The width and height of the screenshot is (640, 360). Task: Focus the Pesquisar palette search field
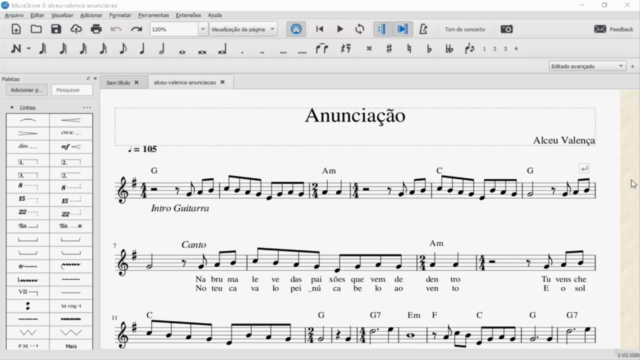[72, 90]
